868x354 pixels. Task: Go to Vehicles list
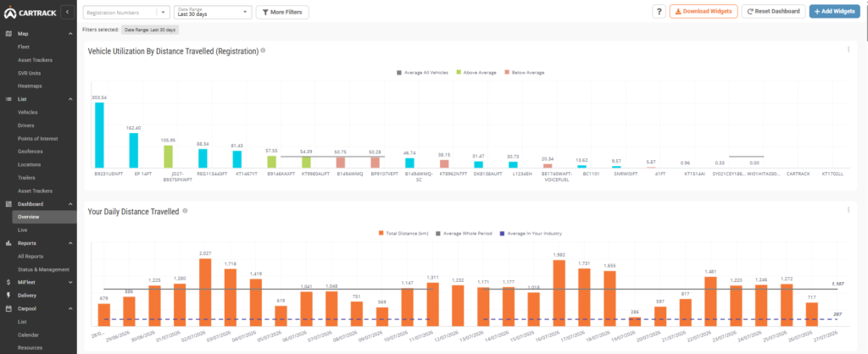[x=28, y=113]
